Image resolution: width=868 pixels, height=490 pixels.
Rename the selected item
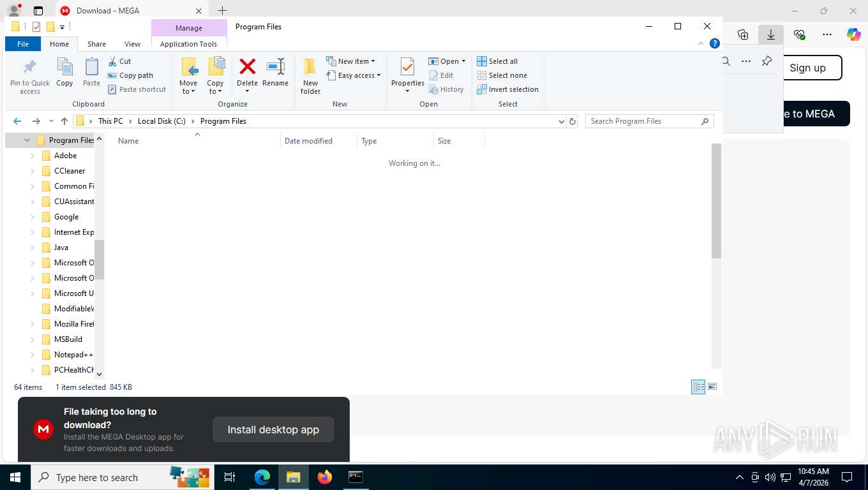click(275, 72)
